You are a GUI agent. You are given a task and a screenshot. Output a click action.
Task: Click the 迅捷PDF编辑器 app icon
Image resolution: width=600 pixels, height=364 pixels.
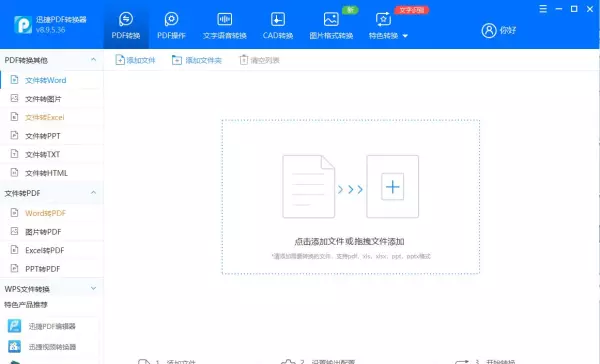(15, 326)
